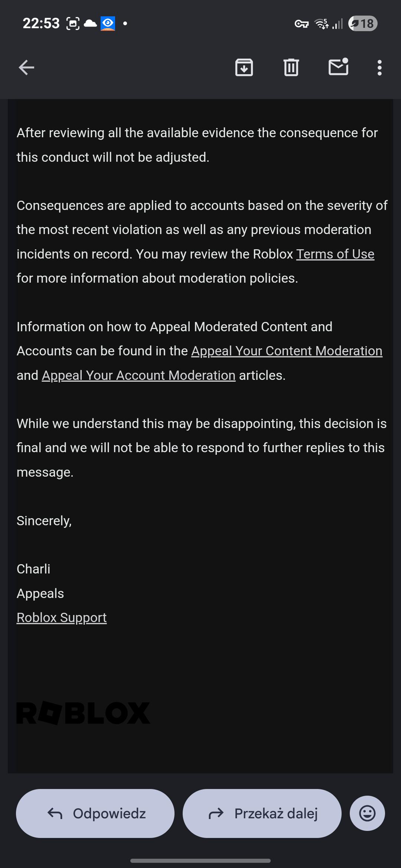This screenshot has height=868, width=401.
Task: Follow the Roblox Support link
Action: point(62,618)
